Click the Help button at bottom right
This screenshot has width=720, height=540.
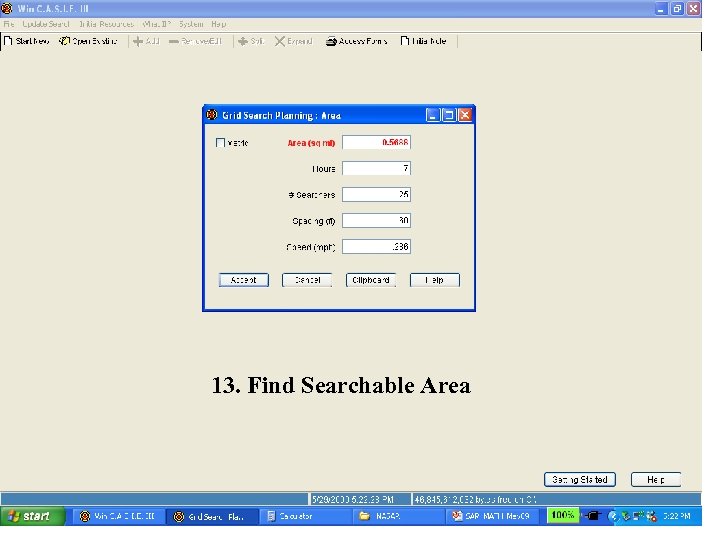pyautogui.click(x=656, y=479)
